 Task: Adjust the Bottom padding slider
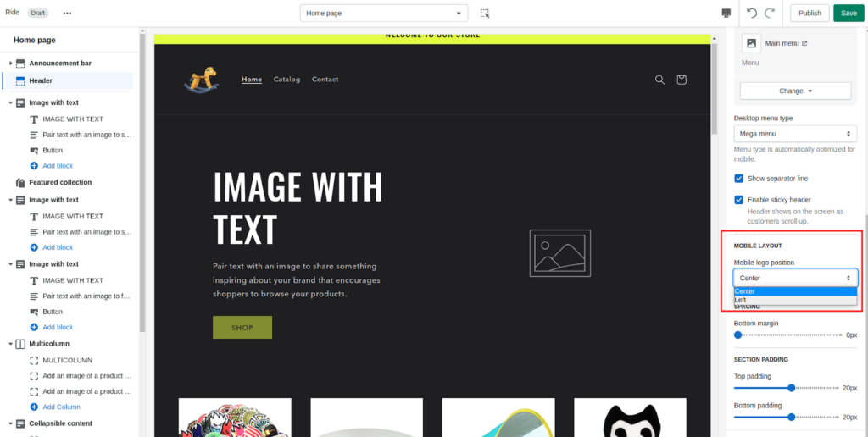786,417
